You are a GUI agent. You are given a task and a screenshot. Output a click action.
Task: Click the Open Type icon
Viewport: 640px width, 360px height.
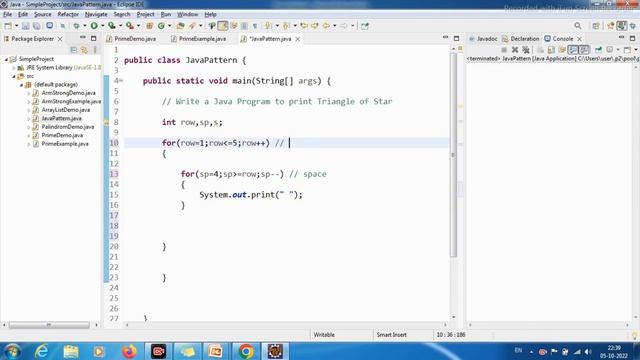pos(180,26)
